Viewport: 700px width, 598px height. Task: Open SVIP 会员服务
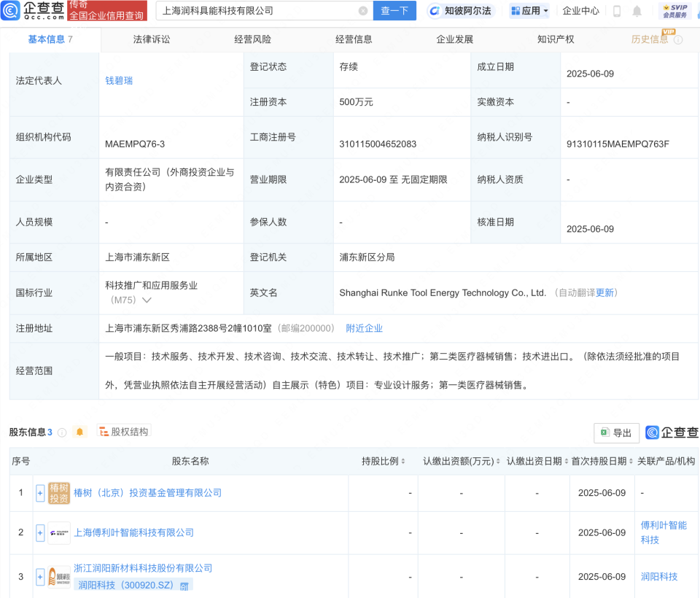coord(675,11)
